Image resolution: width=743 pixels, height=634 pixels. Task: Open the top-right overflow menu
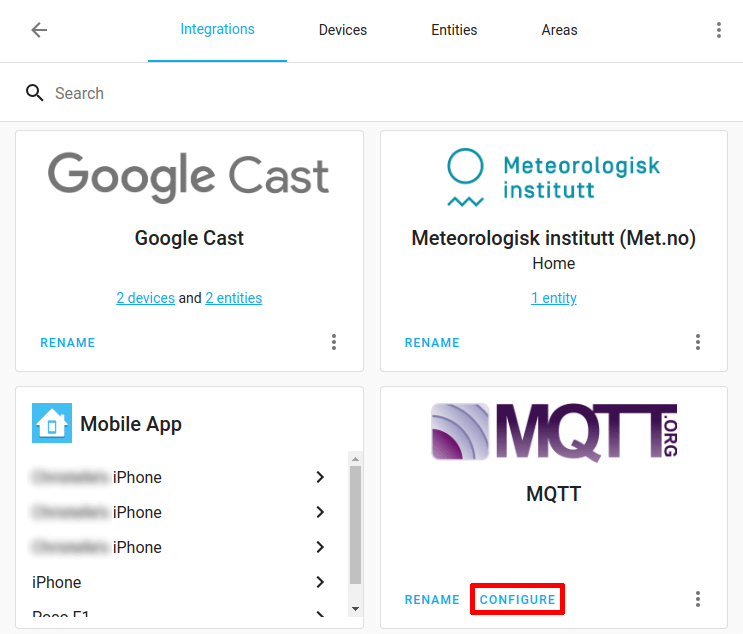pyautogui.click(x=718, y=30)
